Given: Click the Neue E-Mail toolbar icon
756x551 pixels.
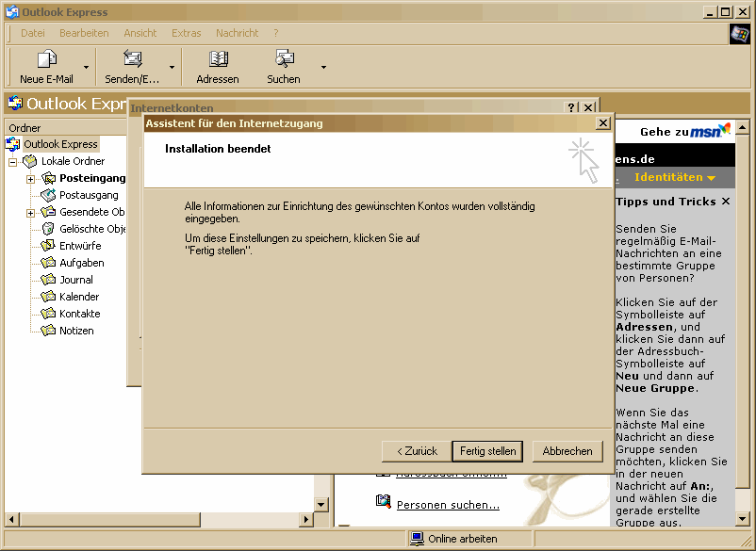Looking at the screenshot, I should 46,59.
